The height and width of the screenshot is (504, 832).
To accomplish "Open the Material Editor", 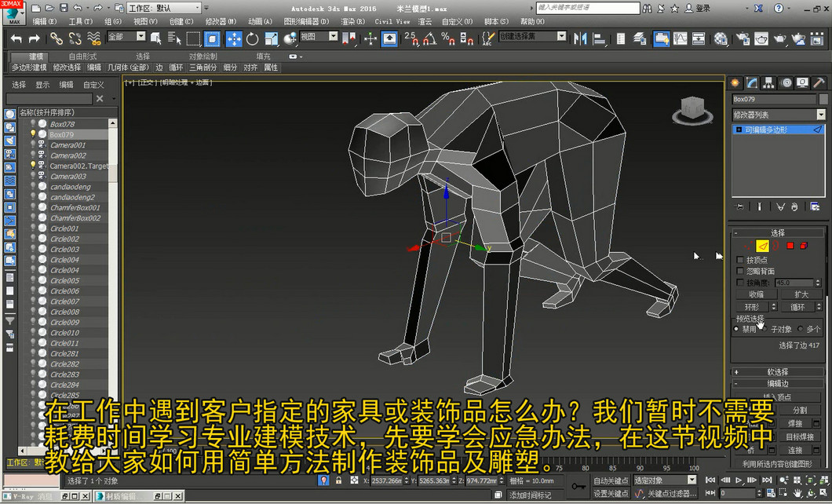I will [721, 38].
